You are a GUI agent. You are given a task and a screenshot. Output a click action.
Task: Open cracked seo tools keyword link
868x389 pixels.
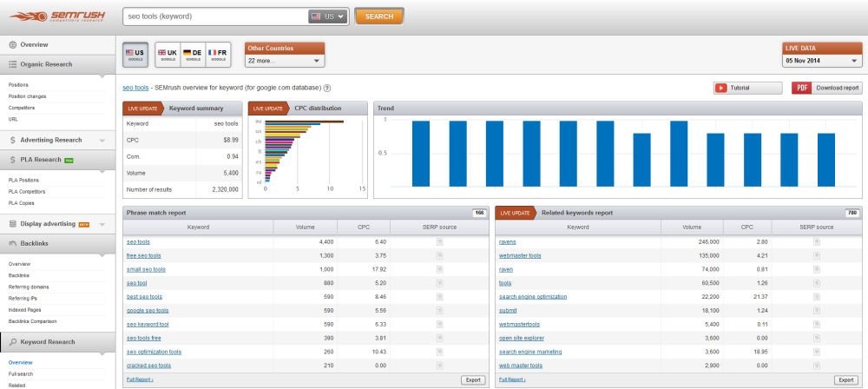pyautogui.click(x=149, y=366)
